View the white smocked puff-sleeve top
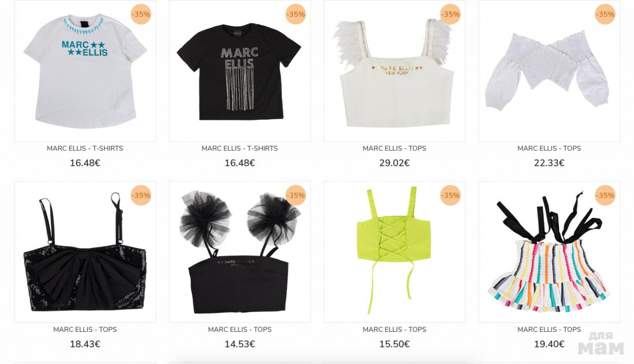Image resolution: width=634 pixels, height=364 pixels. 549,71
